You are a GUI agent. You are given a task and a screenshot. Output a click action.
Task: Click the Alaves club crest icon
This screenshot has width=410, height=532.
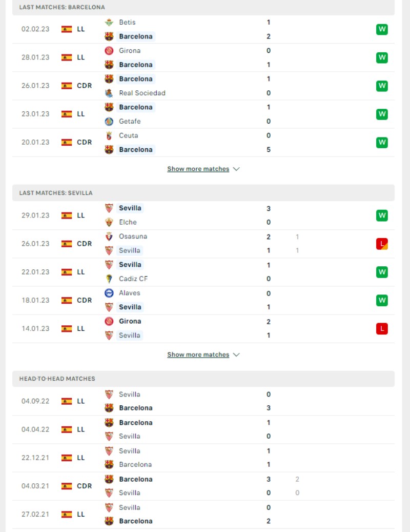tap(109, 293)
